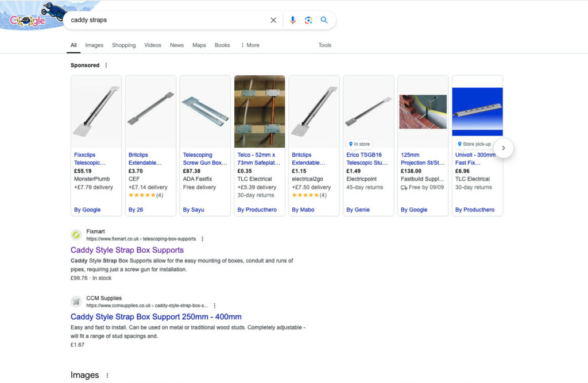Click the £87.38 price text
The image size is (588, 383).
click(192, 171)
